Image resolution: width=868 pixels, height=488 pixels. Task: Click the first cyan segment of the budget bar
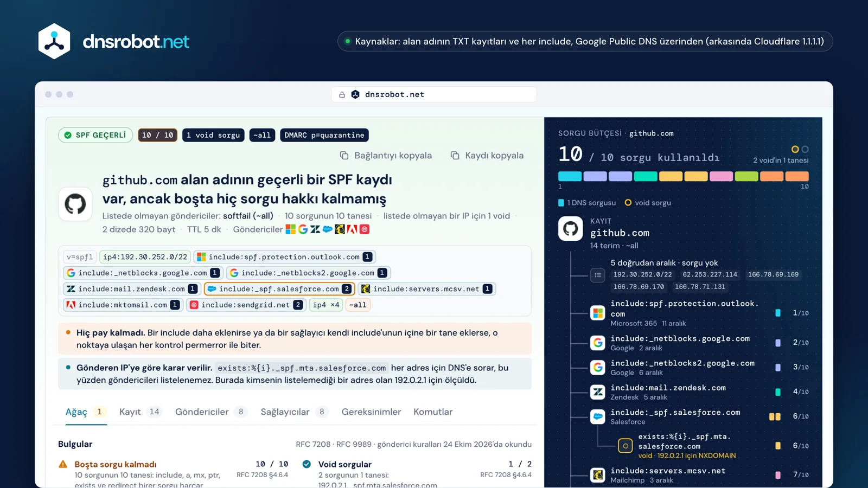(570, 176)
